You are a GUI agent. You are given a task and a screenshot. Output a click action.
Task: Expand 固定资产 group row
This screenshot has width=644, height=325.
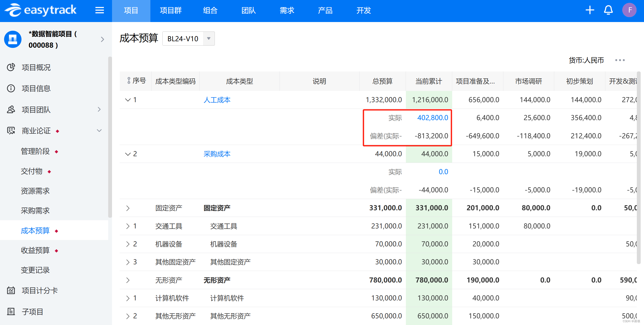[x=128, y=208]
